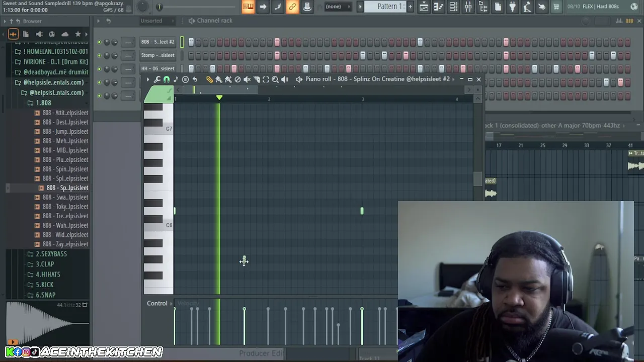Open the plugin picker plug icon

pos(512,7)
